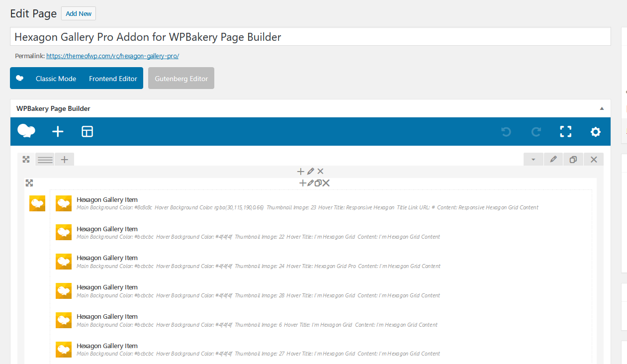Select Hexagon Gallery Item title with Thumbnail Image 28
Image resolution: width=627 pixels, height=364 pixels.
click(x=107, y=287)
